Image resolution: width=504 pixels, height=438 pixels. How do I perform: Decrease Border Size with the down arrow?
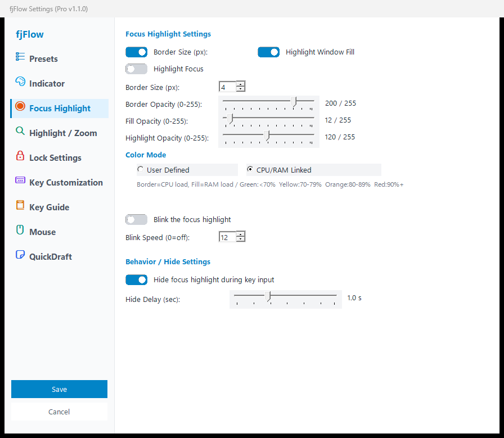point(240,89)
